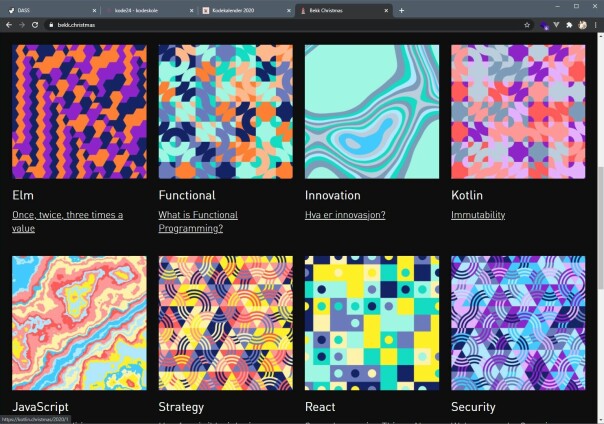Go back with the browser back arrow
This screenshot has height=424, width=604.
click(x=9, y=25)
